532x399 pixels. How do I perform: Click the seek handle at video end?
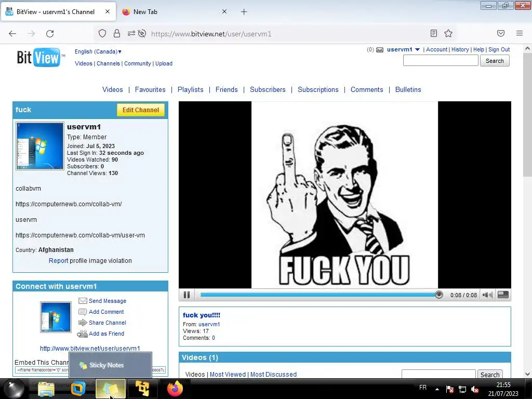point(438,295)
